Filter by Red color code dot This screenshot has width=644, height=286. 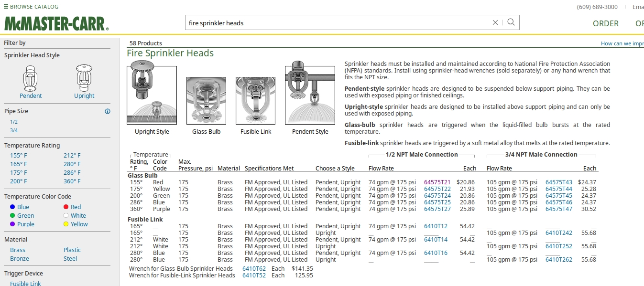[x=66, y=207]
